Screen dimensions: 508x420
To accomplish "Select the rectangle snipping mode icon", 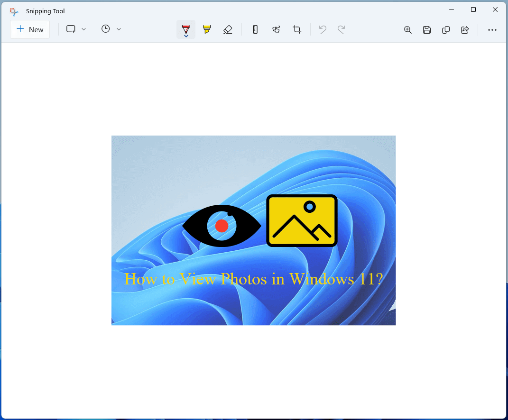I will 71,29.
